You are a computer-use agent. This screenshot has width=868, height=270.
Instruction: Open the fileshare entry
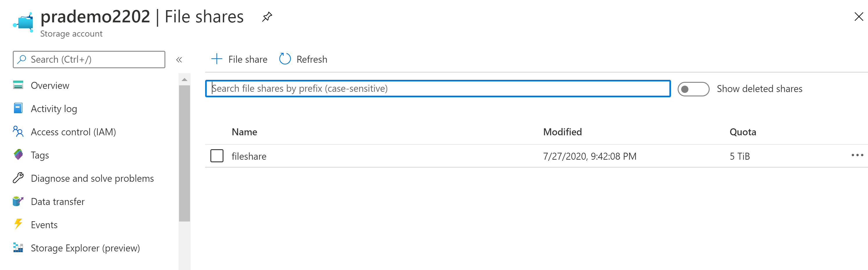(249, 156)
